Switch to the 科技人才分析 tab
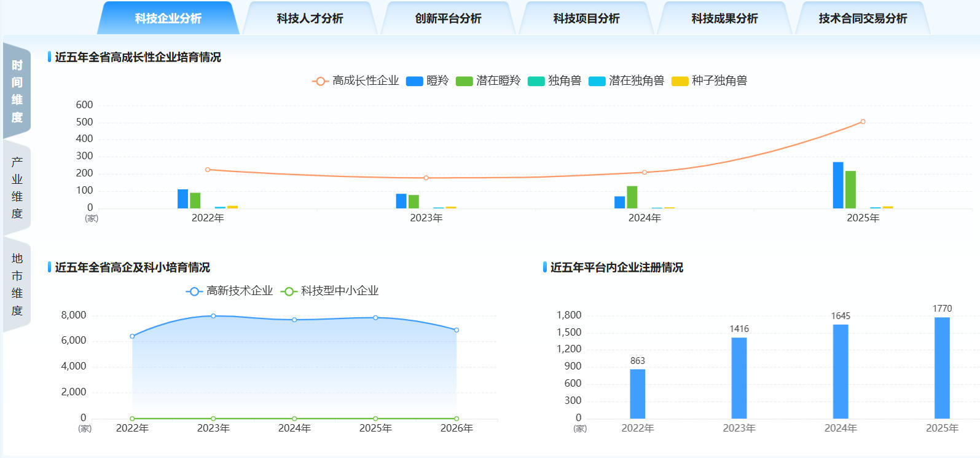Screen dimensions: 980x458 tap(310, 18)
